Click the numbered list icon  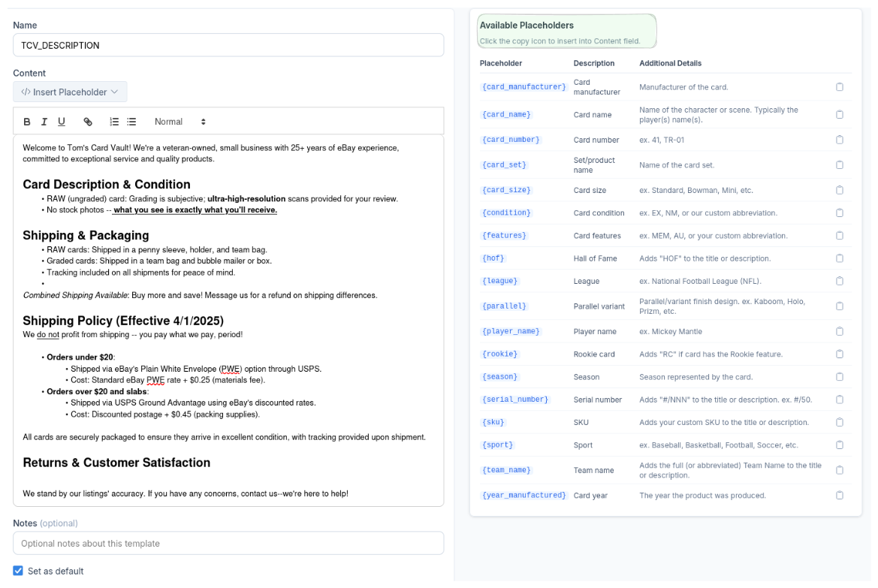(x=113, y=121)
